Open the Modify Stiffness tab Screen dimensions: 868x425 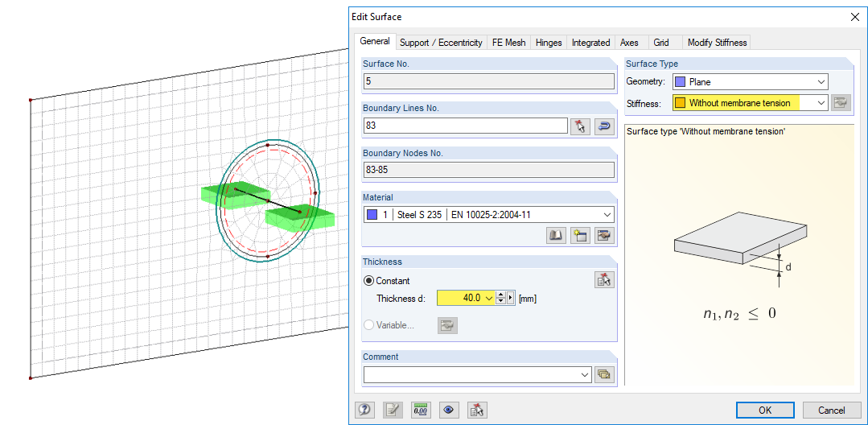tap(717, 42)
